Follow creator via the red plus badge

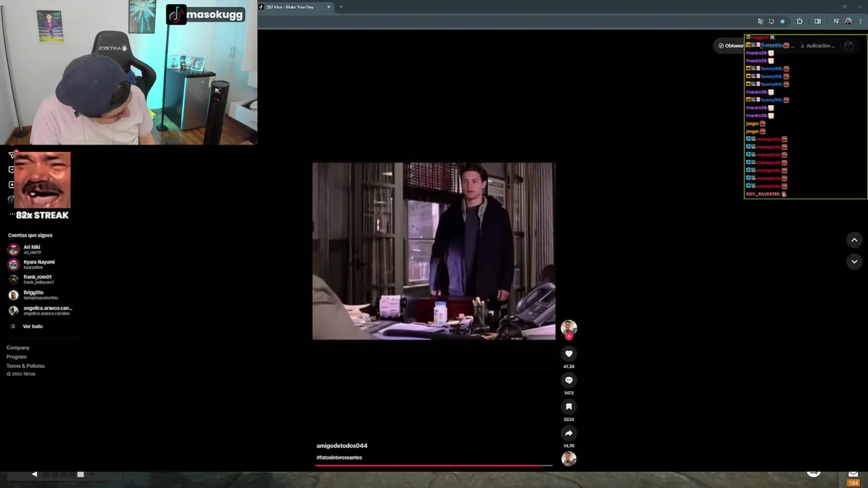(x=569, y=336)
